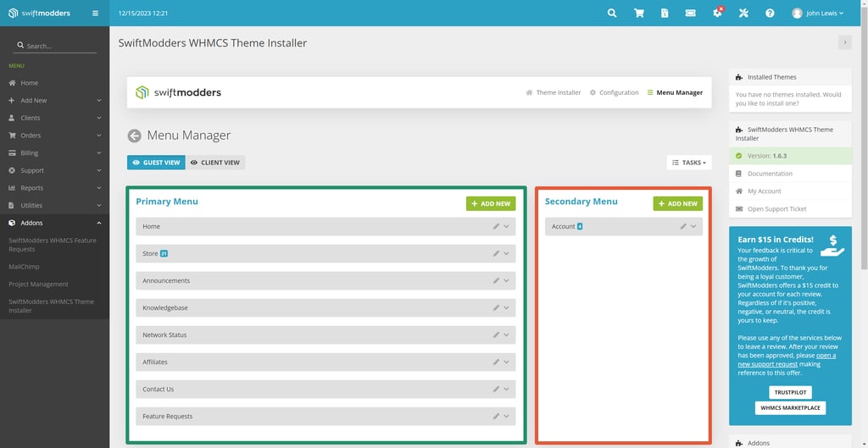The image size is (868, 448).
Task: Click Add New in Secondary Menu
Action: [x=677, y=203]
